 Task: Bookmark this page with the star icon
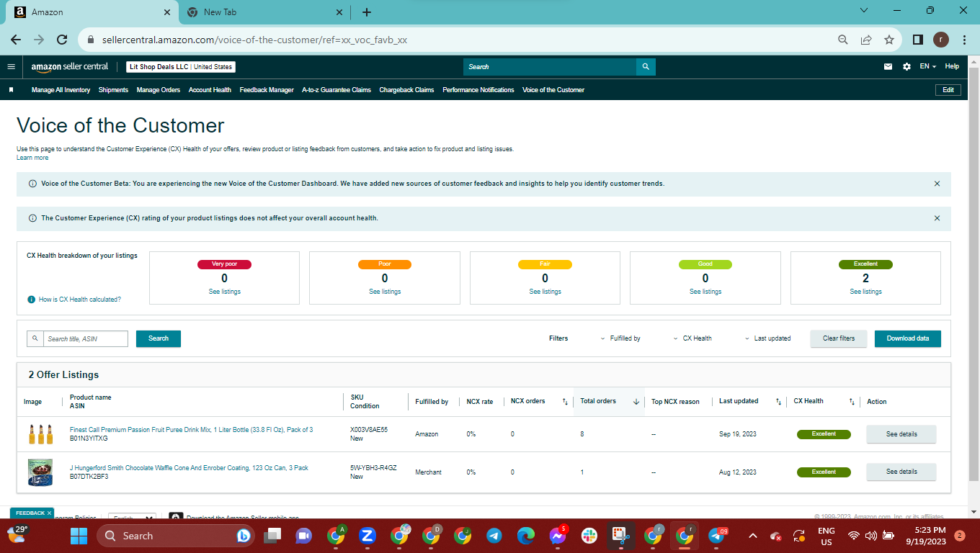[x=889, y=40]
